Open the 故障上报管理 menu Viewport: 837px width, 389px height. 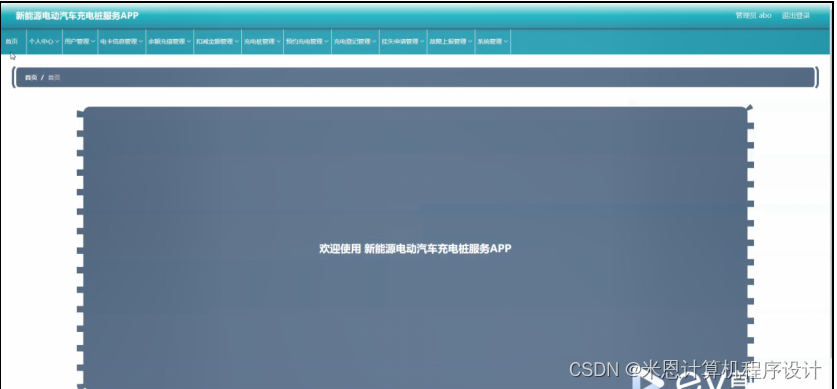coord(451,41)
